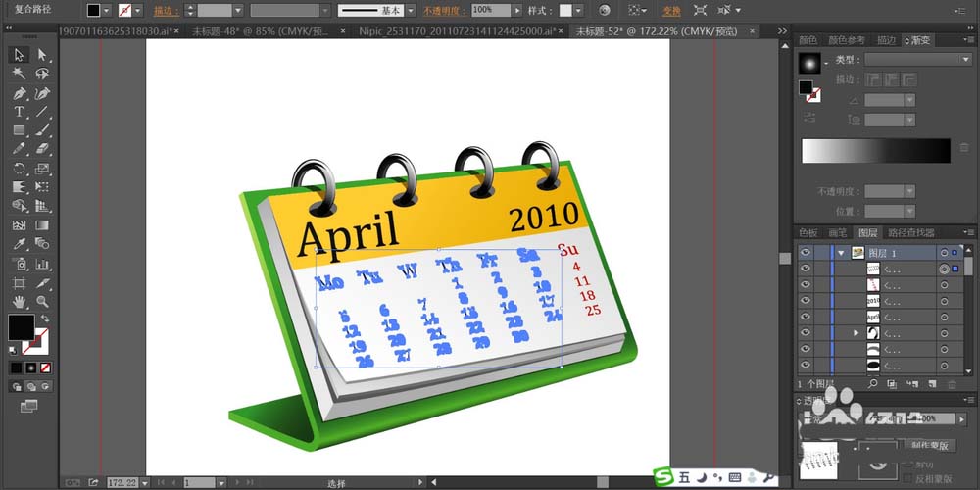
Task: Select the Pen tool
Action: click(x=19, y=93)
